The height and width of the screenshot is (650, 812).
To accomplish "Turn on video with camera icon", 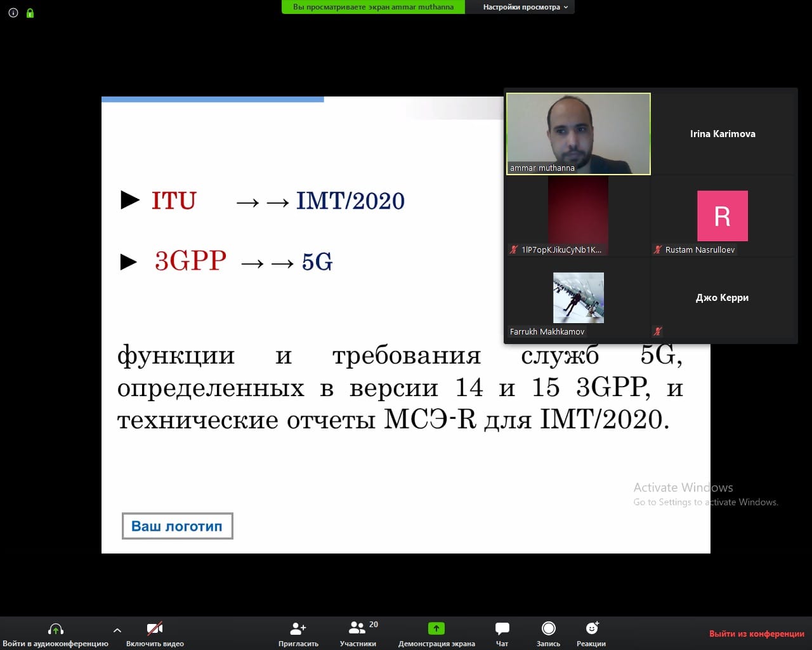I will coord(155,629).
